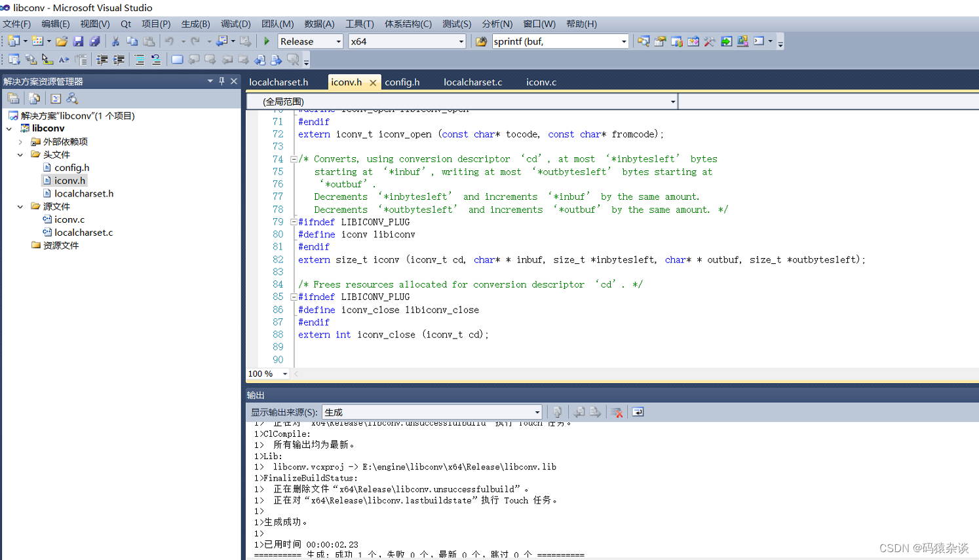Start debugging with the green run arrow
Image resolution: width=979 pixels, height=560 pixels.
[x=266, y=41]
